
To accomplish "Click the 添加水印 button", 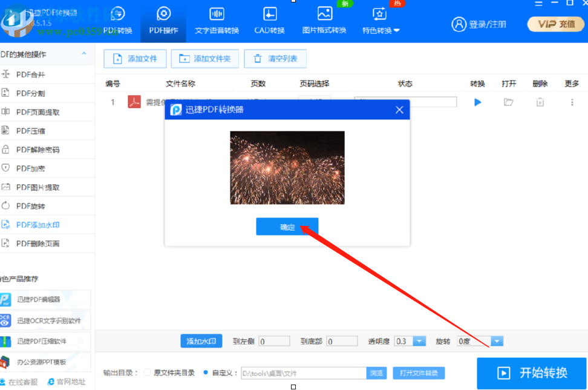I will tap(201, 341).
